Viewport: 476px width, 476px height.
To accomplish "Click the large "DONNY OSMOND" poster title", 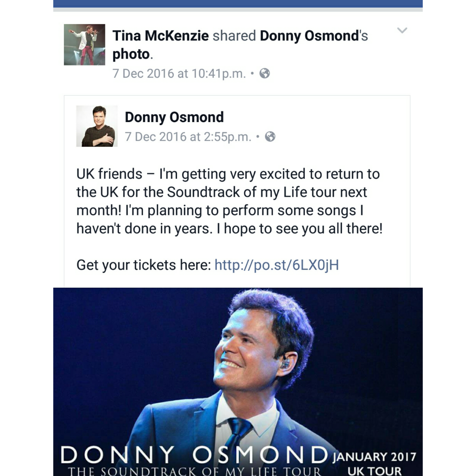I will pyautogui.click(x=193, y=455).
